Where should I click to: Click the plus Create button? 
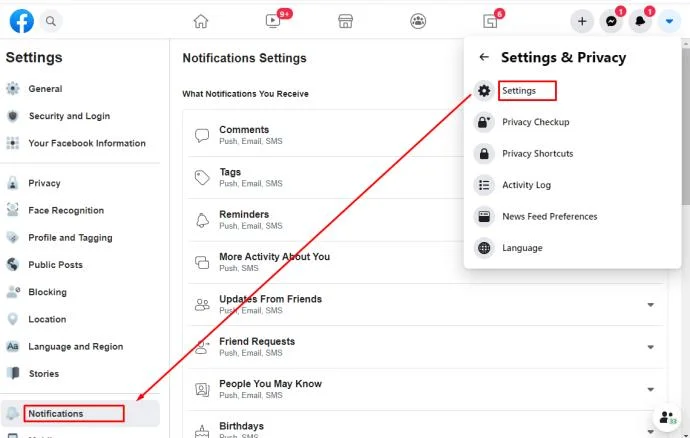[582, 21]
